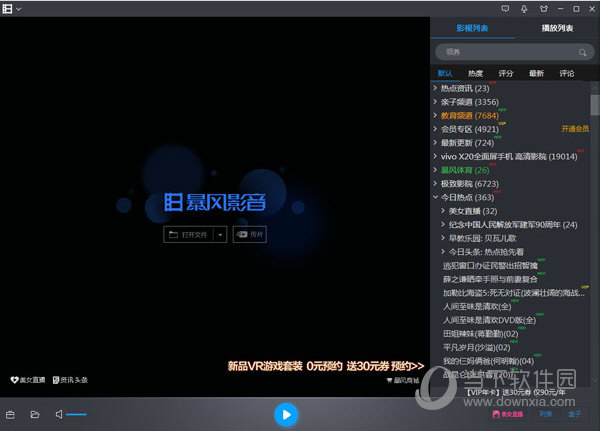The height and width of the screenshot is (431, 600).
Task: Open the main menu logo icon at top left
Action: click(7, 9)
